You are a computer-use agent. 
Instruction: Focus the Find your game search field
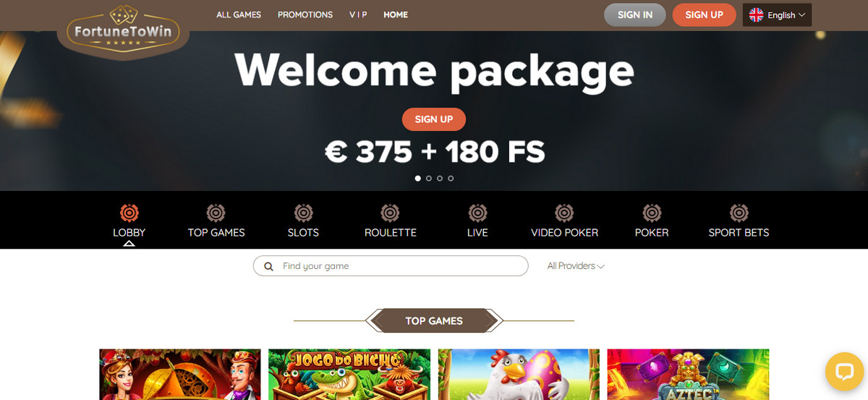pos(391,266)
